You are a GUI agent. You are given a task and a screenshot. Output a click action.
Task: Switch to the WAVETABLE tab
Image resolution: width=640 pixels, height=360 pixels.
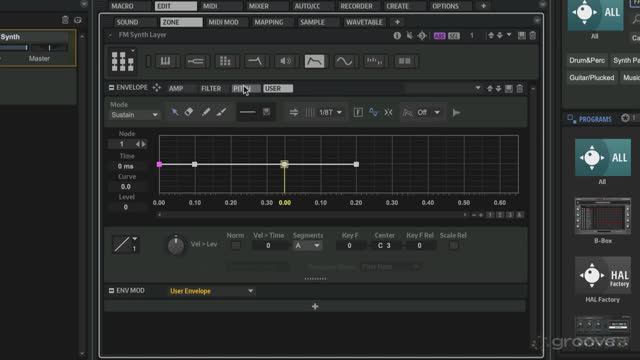pos(364,22)
